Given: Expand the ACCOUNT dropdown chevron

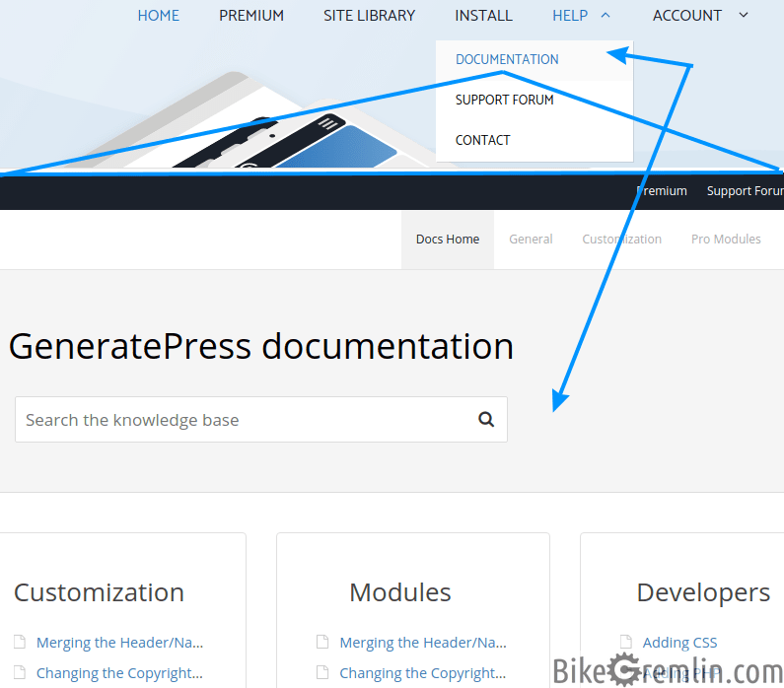Looking at the screenshot, I should click(x=744, y=16).
